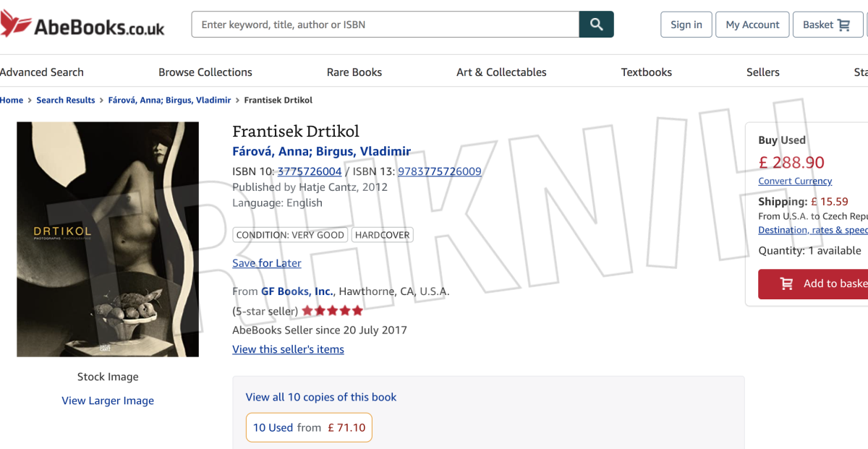Image resolution: width=868 pixels, height=449 pixels.
Task: Click ISBN 13 link 9783775726009
Action: click(x=440, y=171)
